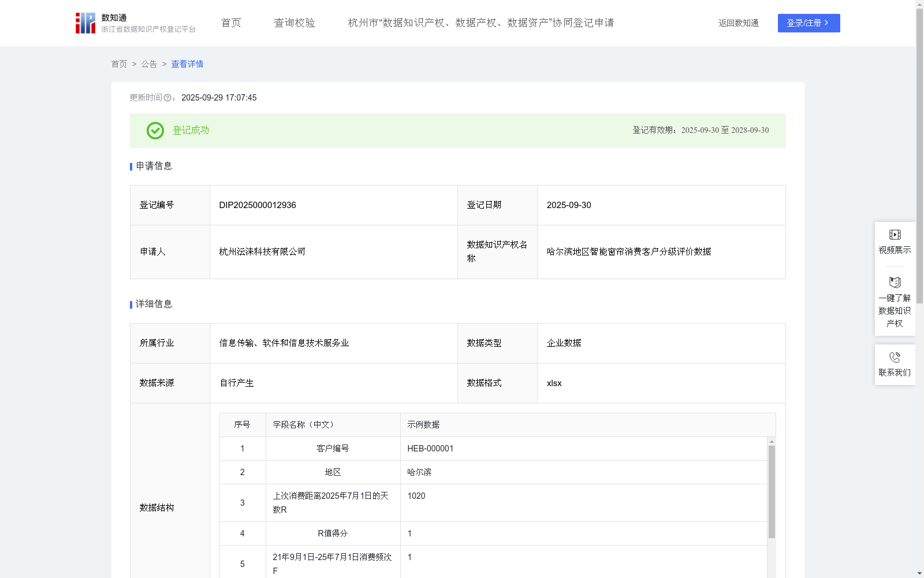Image resolution: width=924 pixels, height=578 pixels.
Task: Open the 杭州市协同登记申请 nav entry
Action: coord(480,23)
